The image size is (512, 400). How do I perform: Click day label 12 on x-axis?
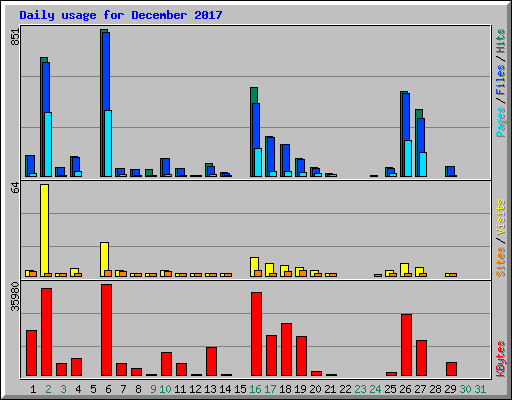195,389
